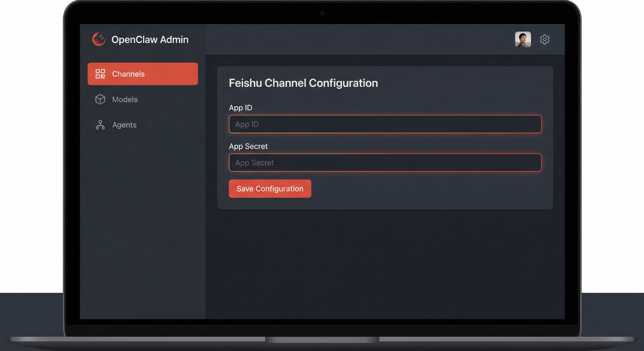Go to the Models section label

coord(125,99)
